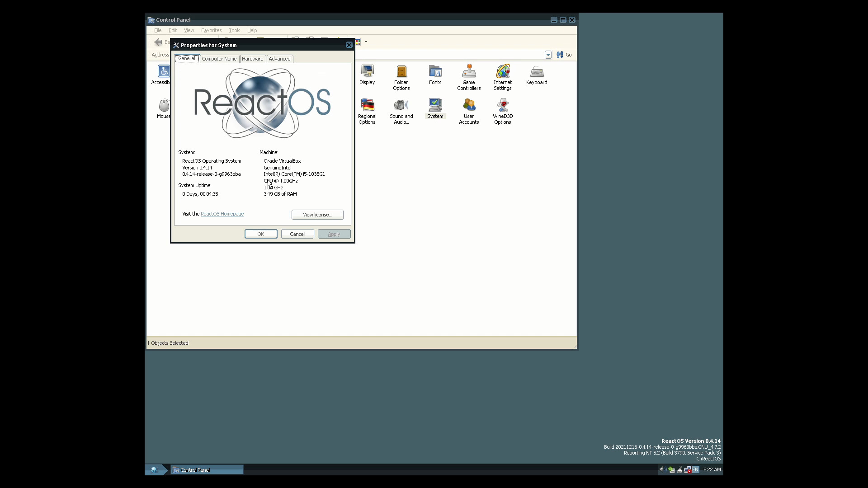Click the EN language indicator in tray
This screenshot has width=868, height=488.
pyautogui.click(x=695, y=469)
